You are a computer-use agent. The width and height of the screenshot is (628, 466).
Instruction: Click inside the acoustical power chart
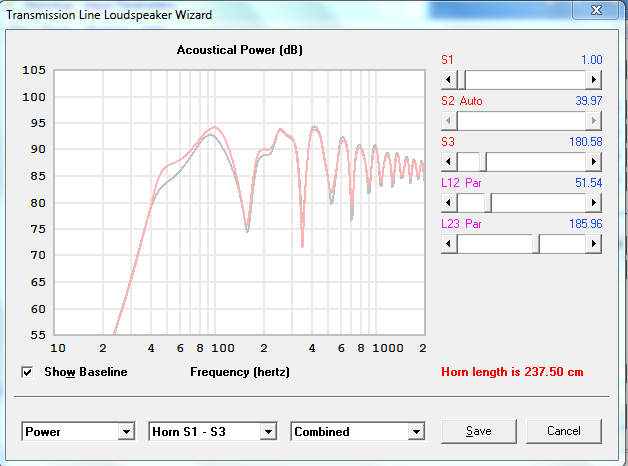pyautogui.click(x=239, y=203)
